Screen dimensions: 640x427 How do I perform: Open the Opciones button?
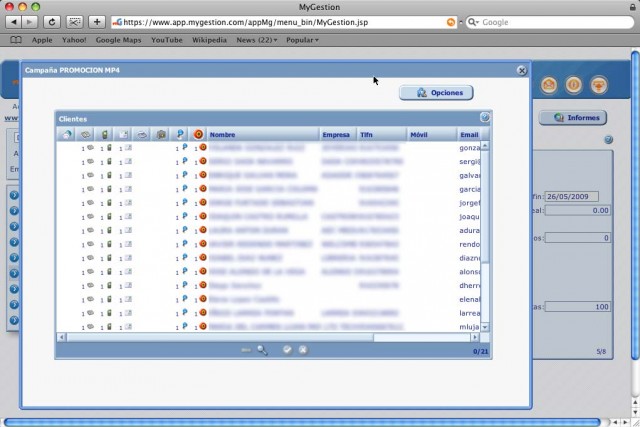point(436,93)
